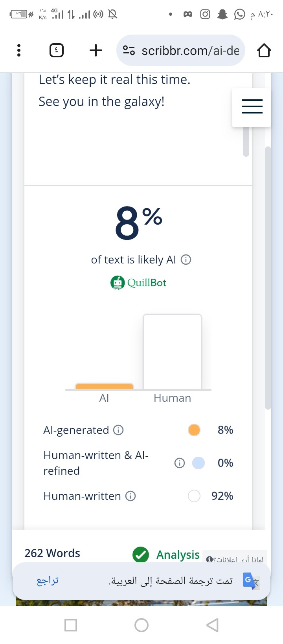Open a new browser tab
This screenshot has width=283, height=644.
click(96, 50)
